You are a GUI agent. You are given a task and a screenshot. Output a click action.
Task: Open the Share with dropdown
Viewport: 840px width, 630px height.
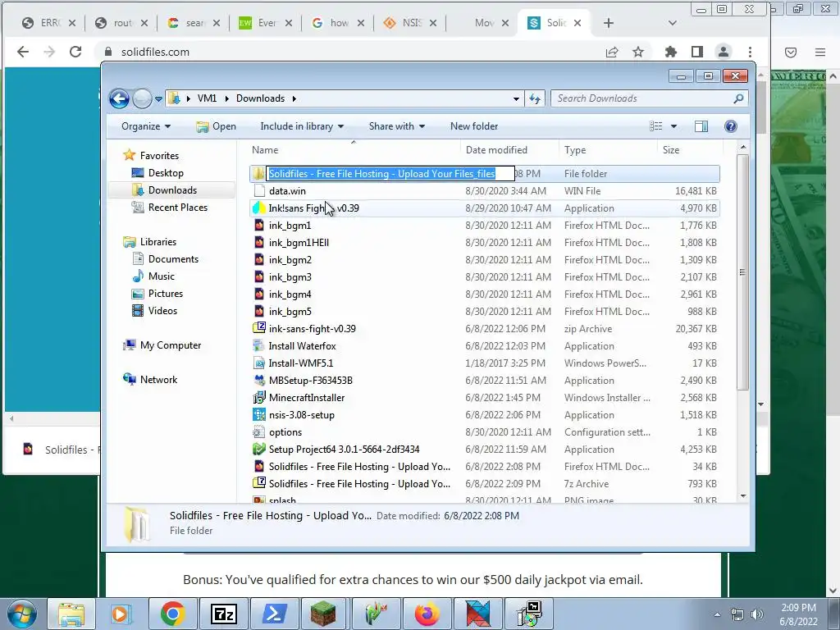point(396,126)
